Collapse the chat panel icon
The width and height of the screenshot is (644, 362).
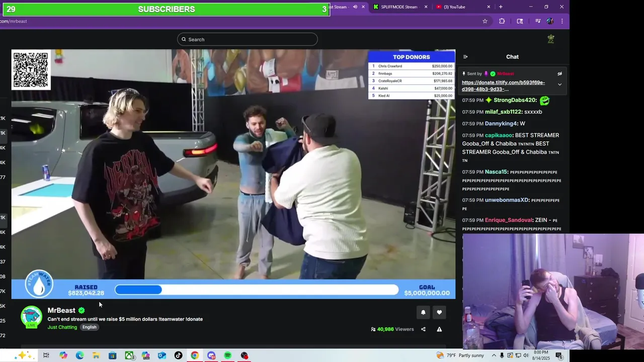(x=465, y=57)
